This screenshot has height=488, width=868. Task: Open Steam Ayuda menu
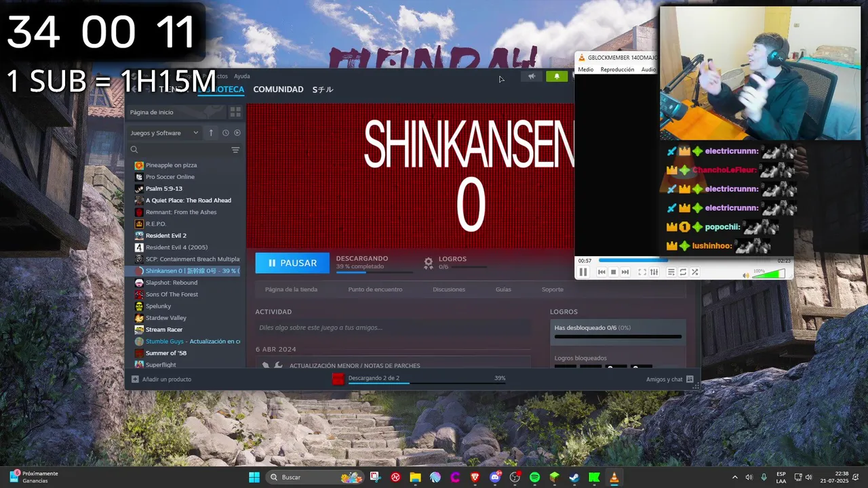point(242,76)
